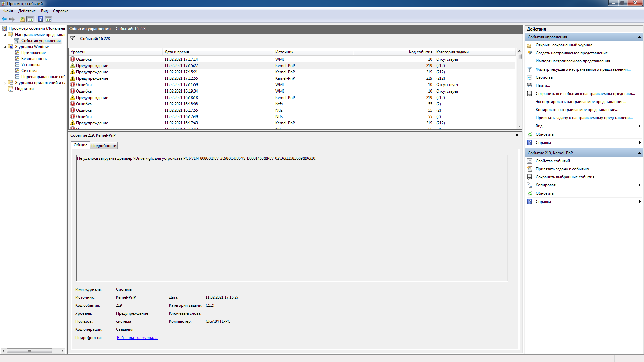Click Экспортировать настраиваемое представление action
This screenshot has width=644, height=362.
pos(581,102)
